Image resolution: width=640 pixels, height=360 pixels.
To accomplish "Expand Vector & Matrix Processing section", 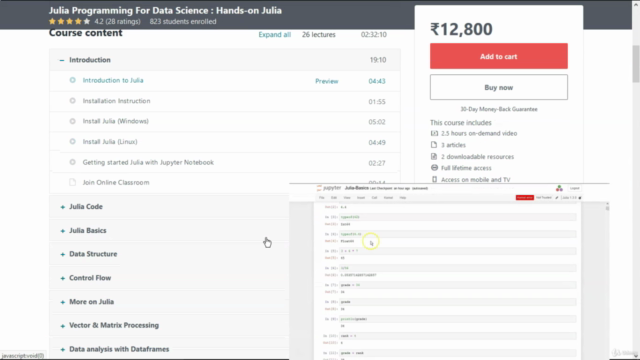I will point(62,326).
